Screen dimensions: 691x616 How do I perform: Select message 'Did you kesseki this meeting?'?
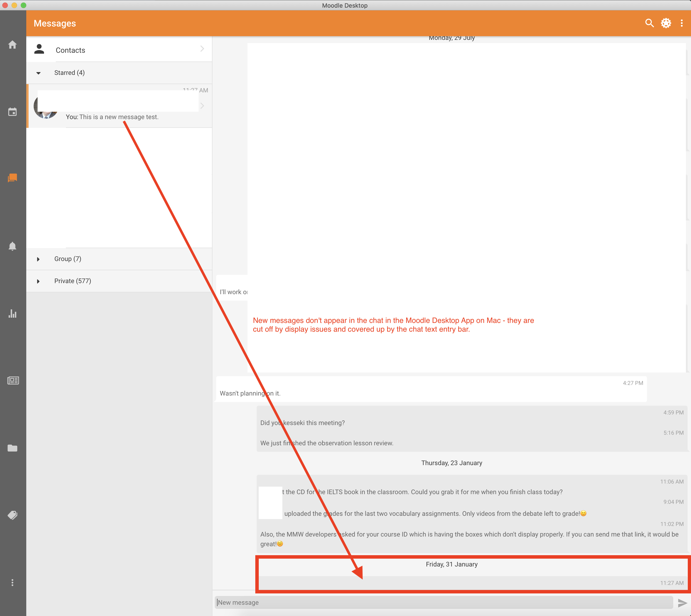click(x=302, y=423)
